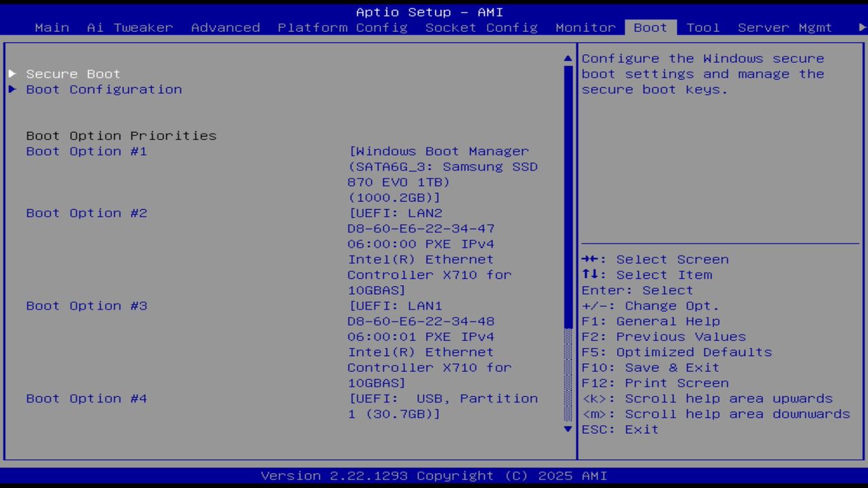Click the scrollbar up arrow
The height and width of the screenshot is (488, 868).
click(567, 58)
